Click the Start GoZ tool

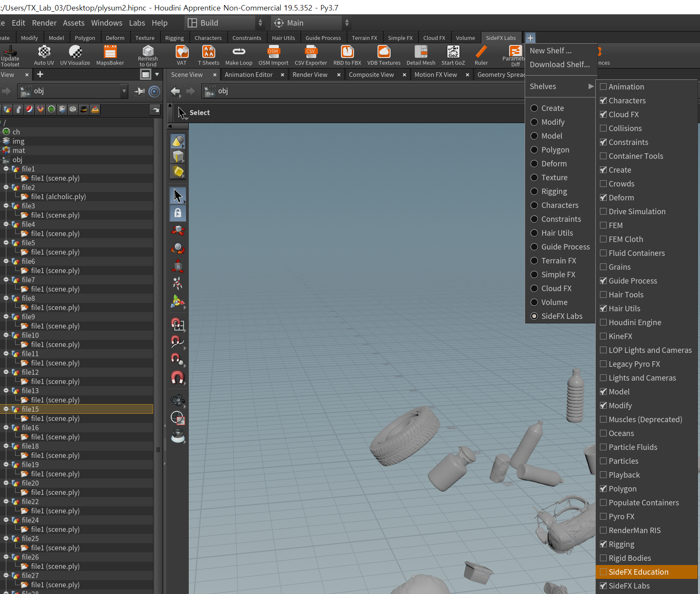click(453, 55)
